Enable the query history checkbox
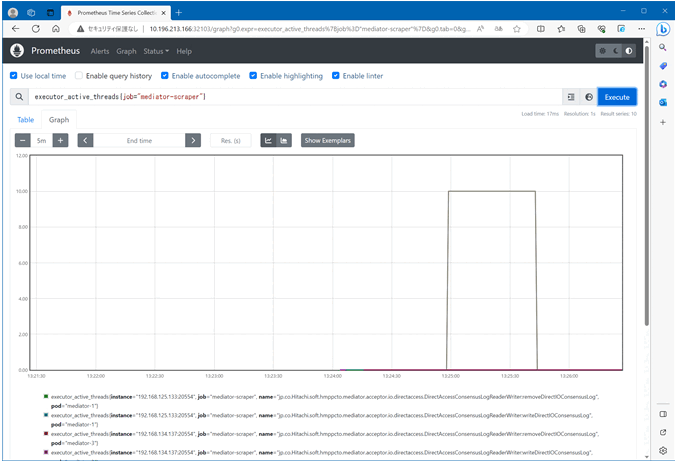 [79, 76]
